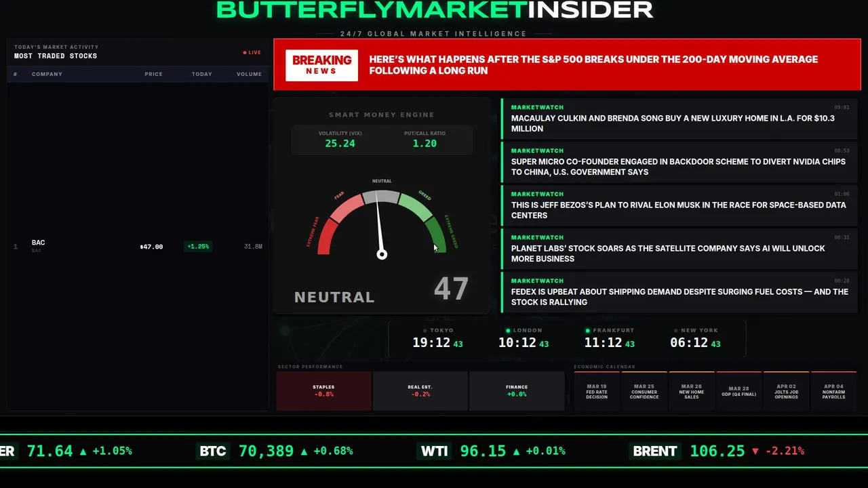
Task: Click the BAC row in Most Traded Stocks
Action: (x=138, y=246)
